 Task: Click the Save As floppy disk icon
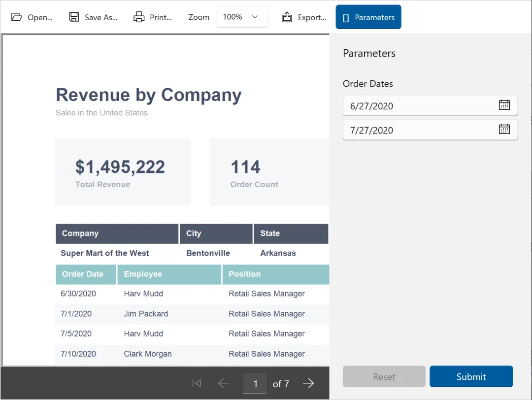coord(74,17)
